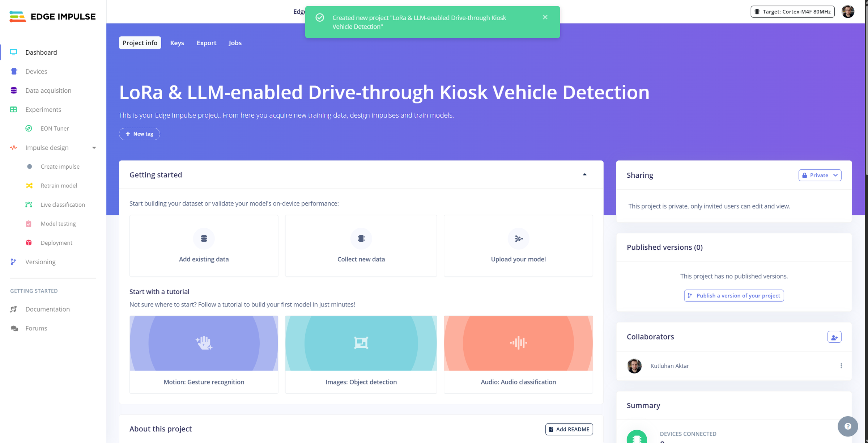Click Publish a version of your project

pos(734,296)
